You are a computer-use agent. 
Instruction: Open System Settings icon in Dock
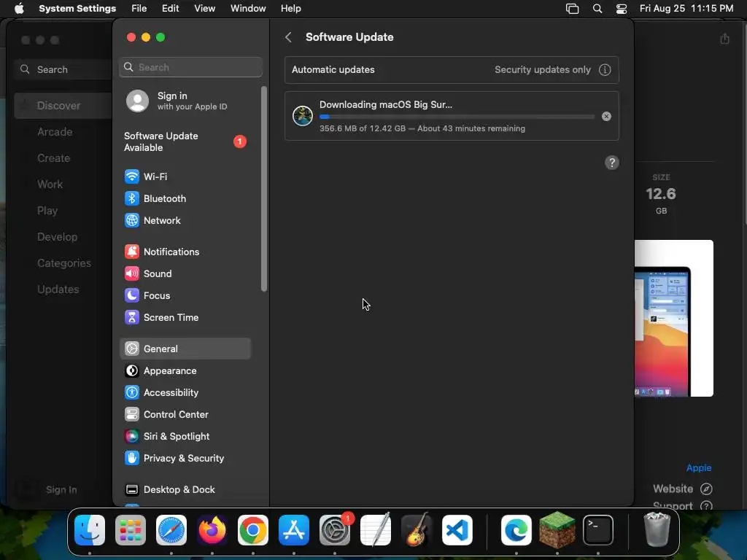pos(334,530)
